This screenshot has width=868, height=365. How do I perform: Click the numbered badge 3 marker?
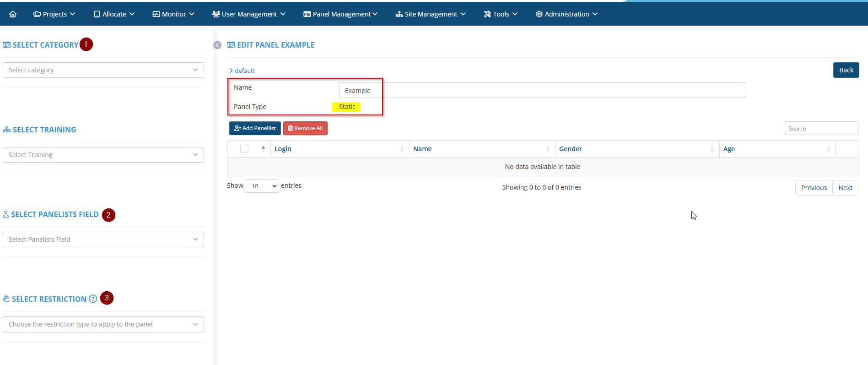pyautogui.click(x=107, y=298)
